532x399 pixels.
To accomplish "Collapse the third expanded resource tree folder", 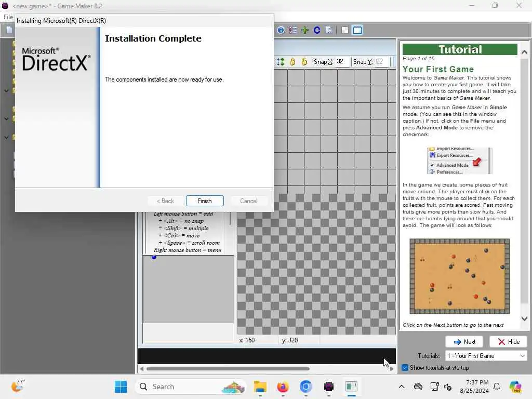I will [x=6, y=137].
